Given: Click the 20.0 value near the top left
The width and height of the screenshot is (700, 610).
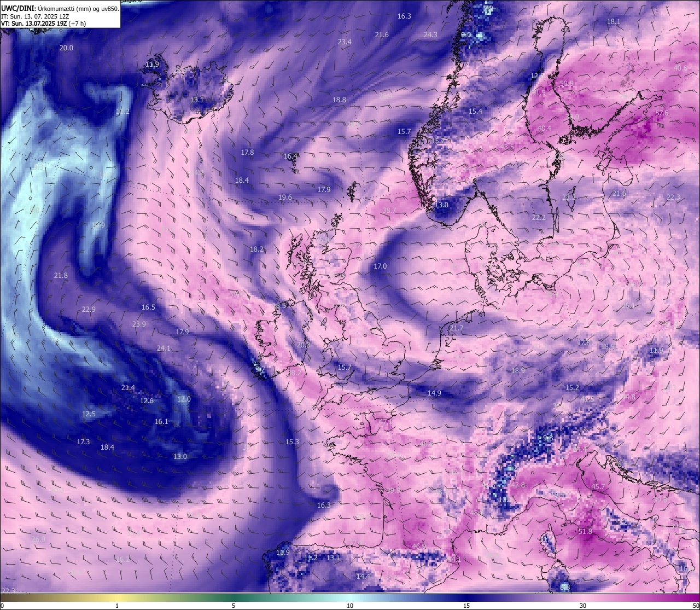Looking at the screenshot, I should pyautogui.click(x=66, y=48).
